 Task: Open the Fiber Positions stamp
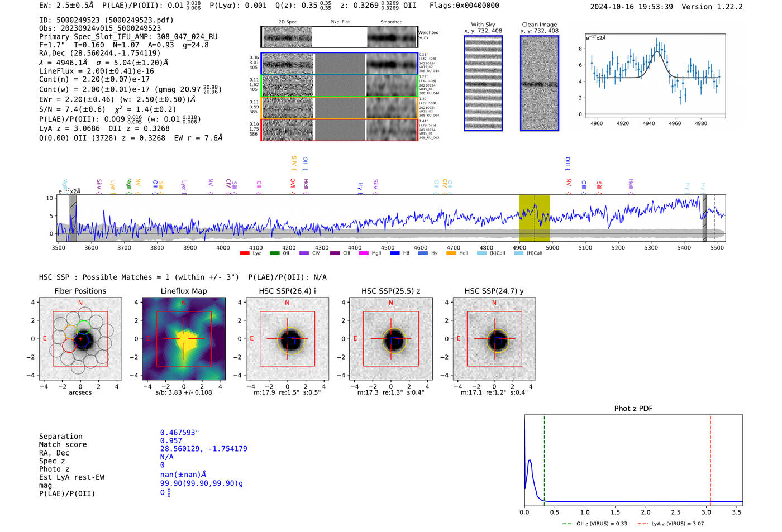[x=80, y=338]
